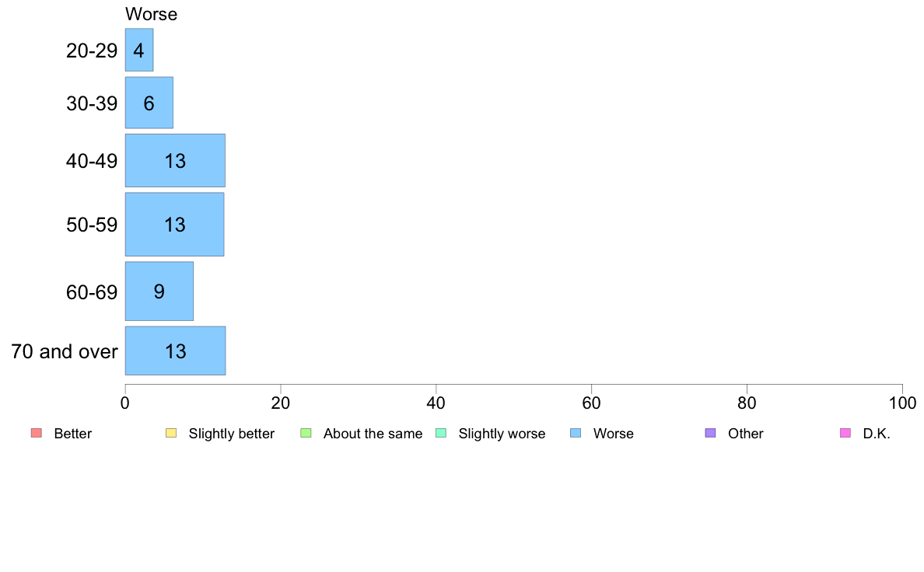Screen dimensions: 924x572
Task: Click the Worse chart title
Action: 152,14
